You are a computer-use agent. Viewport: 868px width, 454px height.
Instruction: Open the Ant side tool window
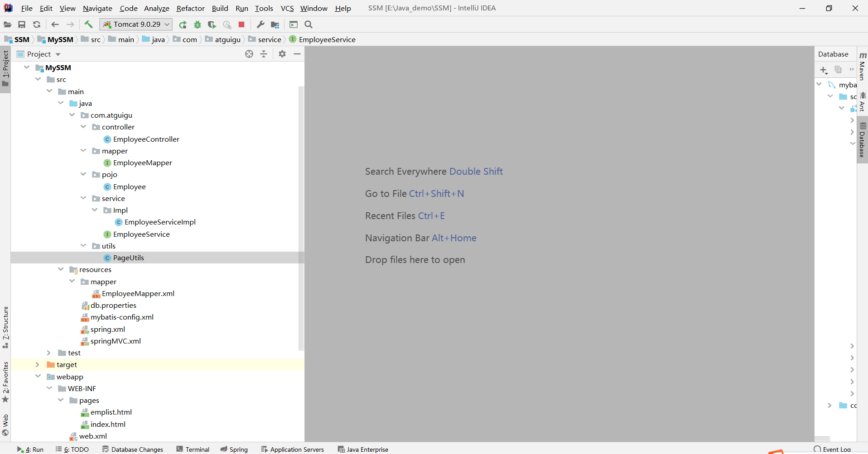click(863, 101)
